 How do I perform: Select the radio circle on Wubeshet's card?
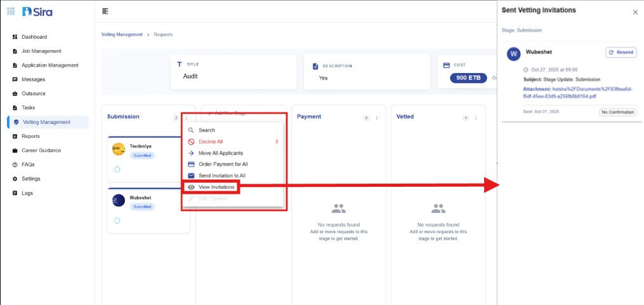(117, 220)
